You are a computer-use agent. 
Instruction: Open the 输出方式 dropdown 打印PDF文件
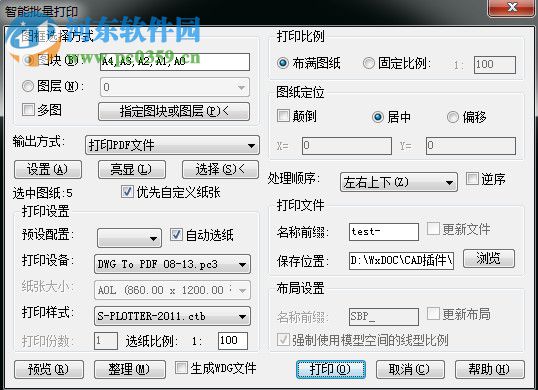coord(172,145)
